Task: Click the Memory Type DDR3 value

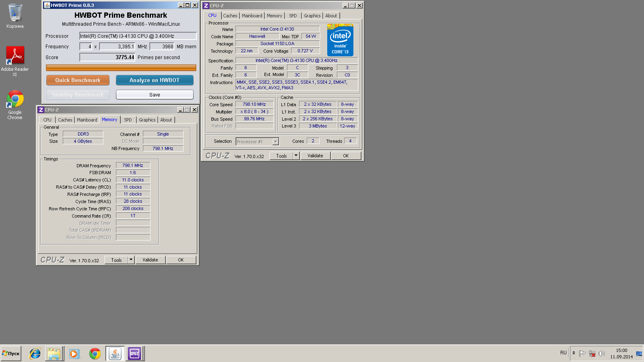Action: pyautogui.click(x=83, y=134)
